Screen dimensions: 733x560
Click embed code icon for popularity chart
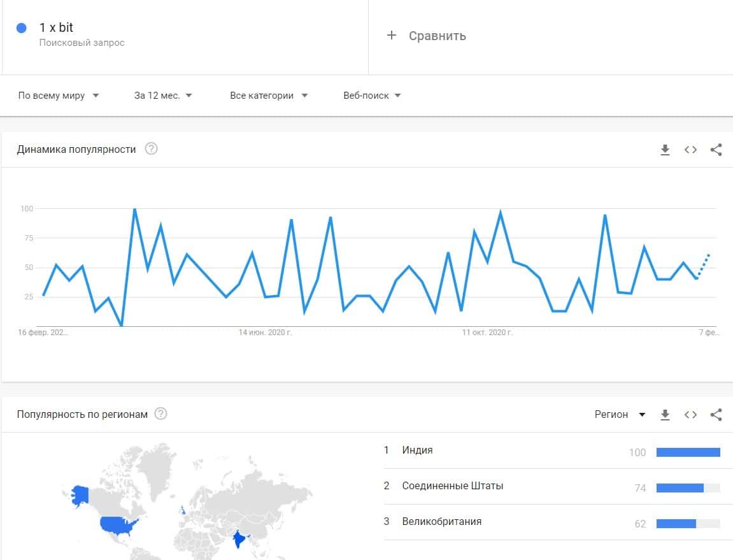click(690, 150)
